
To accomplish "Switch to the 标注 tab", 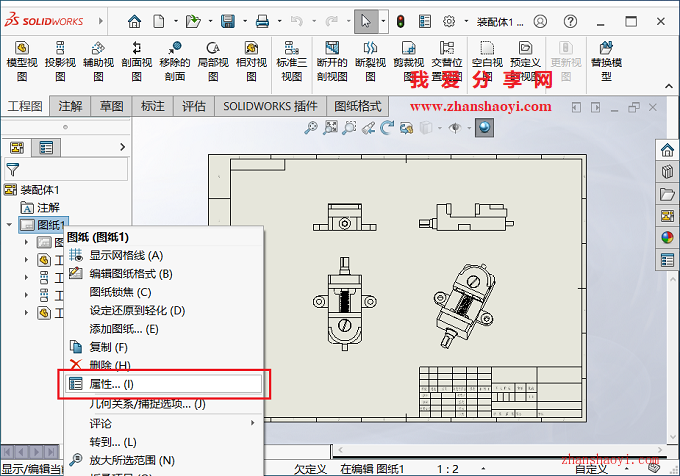I will tap(153, 106).
